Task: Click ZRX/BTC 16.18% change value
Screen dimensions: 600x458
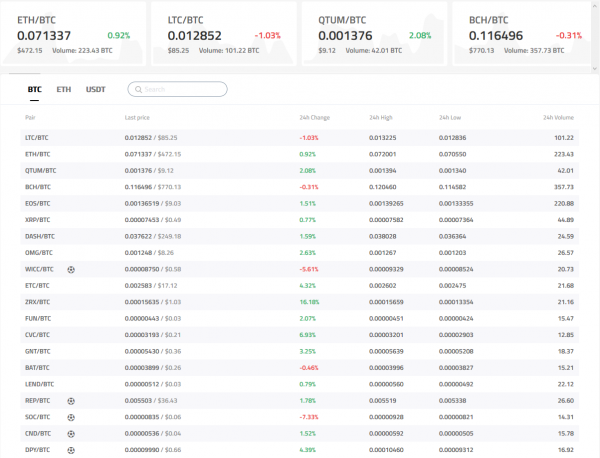Action: click(x=309, y=302)
